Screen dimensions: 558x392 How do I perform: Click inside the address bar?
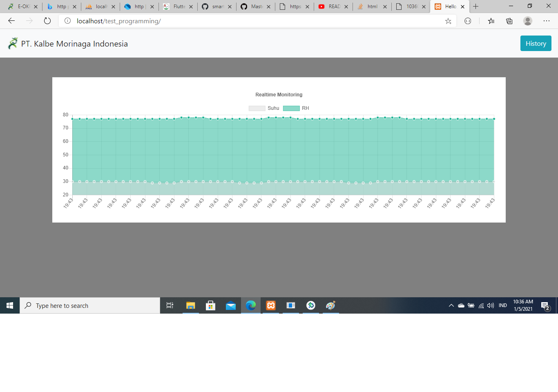click(245, 21)
